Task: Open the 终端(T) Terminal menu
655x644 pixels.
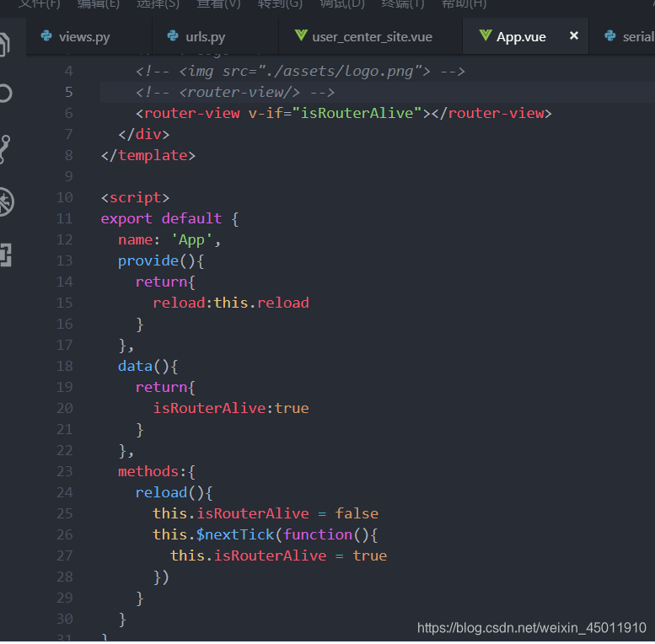Action: [403, 4]
